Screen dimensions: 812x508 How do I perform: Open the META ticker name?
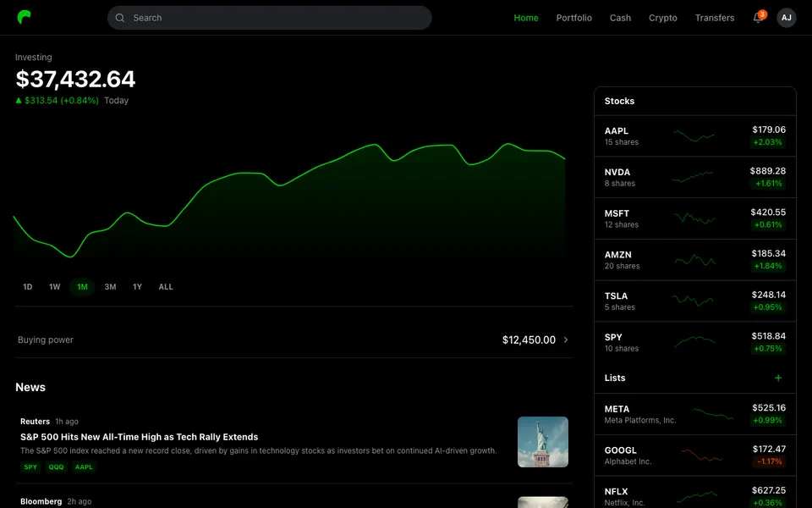tap(617, 409)
